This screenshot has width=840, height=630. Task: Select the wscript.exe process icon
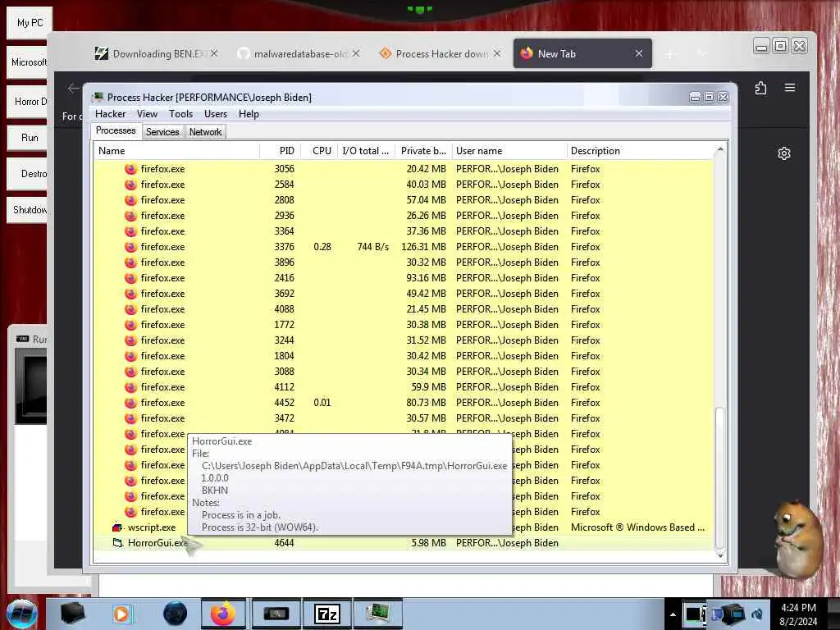[117, 527]
